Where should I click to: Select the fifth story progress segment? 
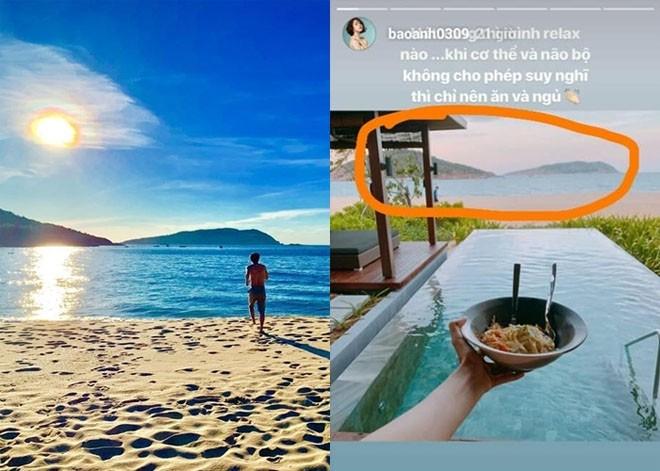point(575,9)
